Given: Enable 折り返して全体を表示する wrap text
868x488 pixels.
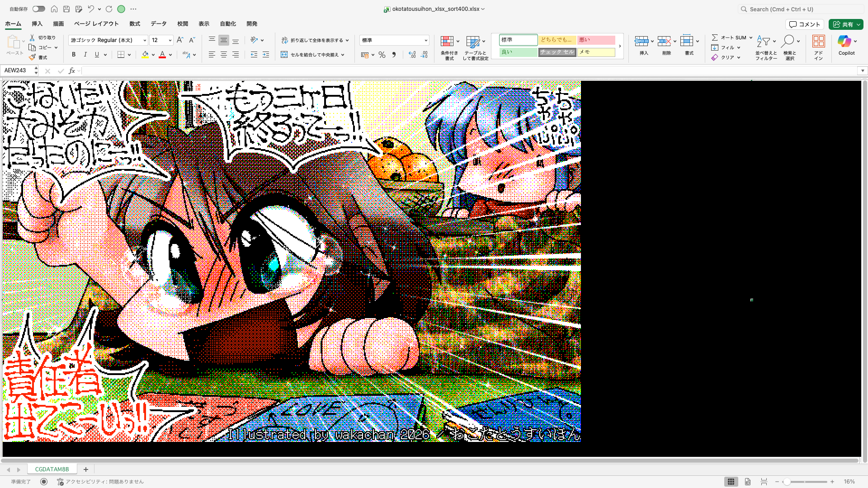Looking at the screenshot, I should [x=315, y=40].
